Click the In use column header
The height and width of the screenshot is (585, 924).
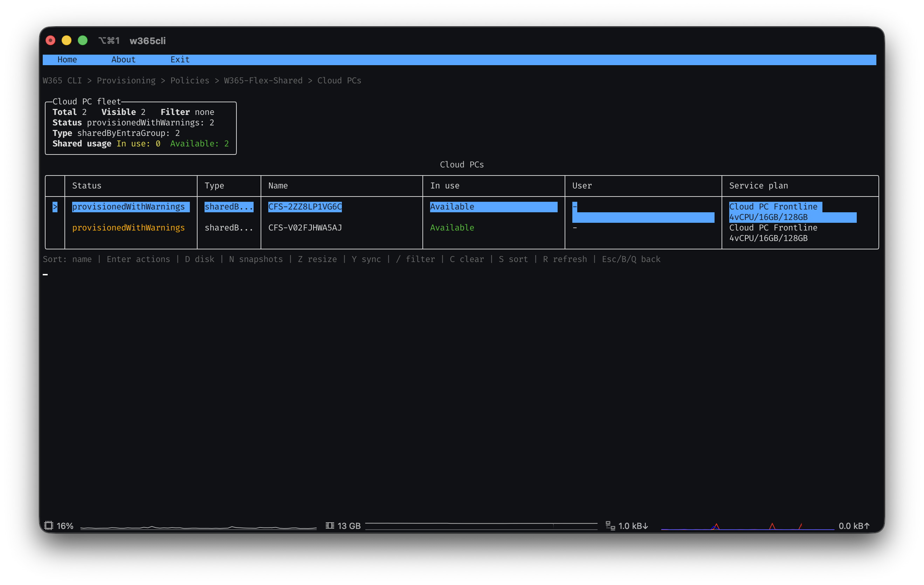pos(445,186)
